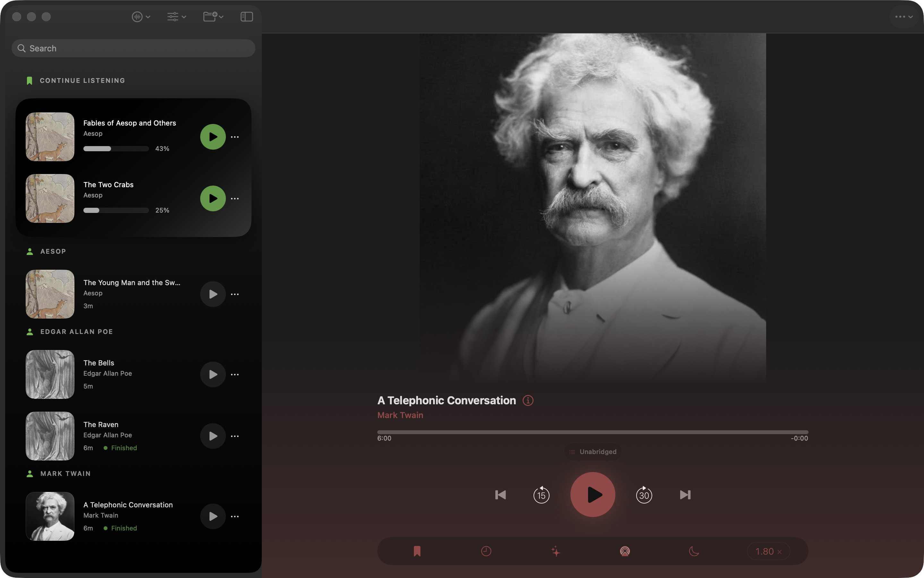This screenshot has height=578, width=924.
Task: Open the filter sliders dropdown in toolbar
Action: (176, 17)
